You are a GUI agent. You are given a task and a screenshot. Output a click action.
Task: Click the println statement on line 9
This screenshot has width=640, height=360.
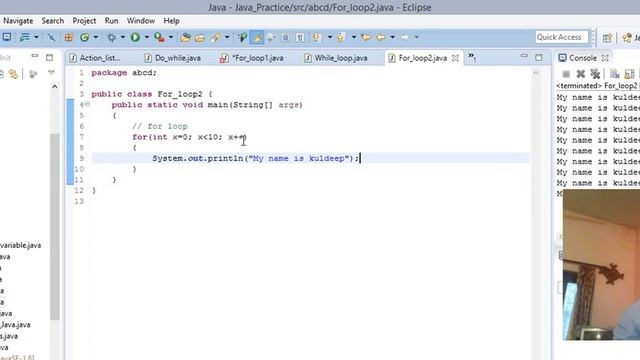tap(256, 158)
